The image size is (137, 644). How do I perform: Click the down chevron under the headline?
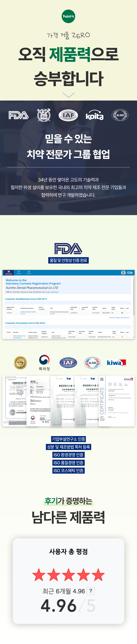coord(68,95)
